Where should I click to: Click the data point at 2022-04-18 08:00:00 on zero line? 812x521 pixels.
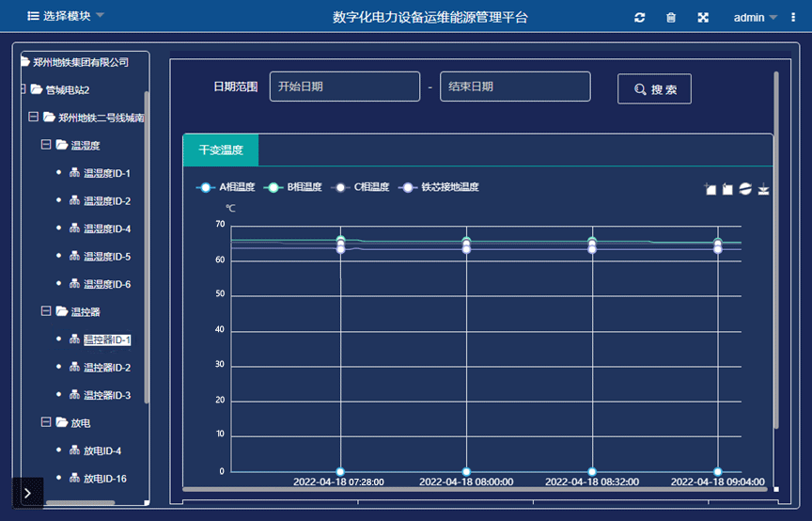tap(466, 472)
